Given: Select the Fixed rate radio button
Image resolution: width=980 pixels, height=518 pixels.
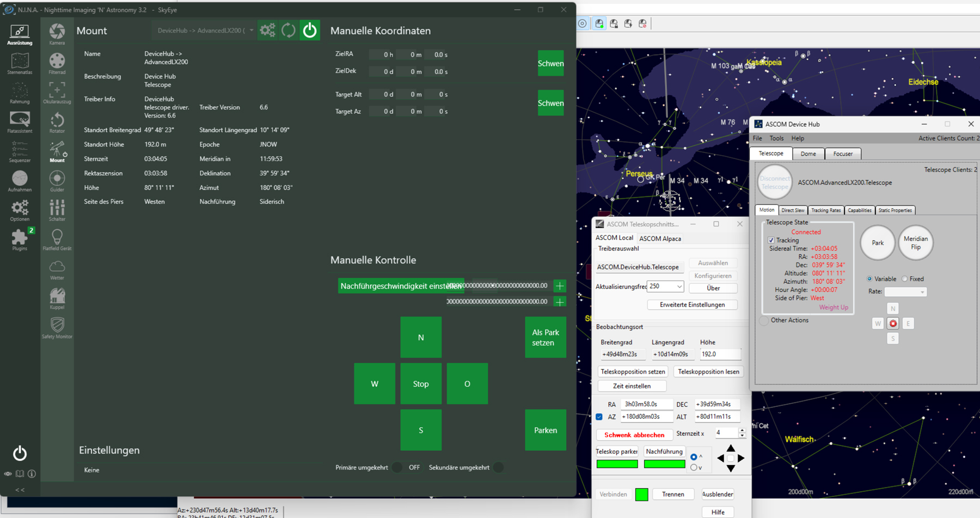Looking at the screenshot, I should 905,279.
